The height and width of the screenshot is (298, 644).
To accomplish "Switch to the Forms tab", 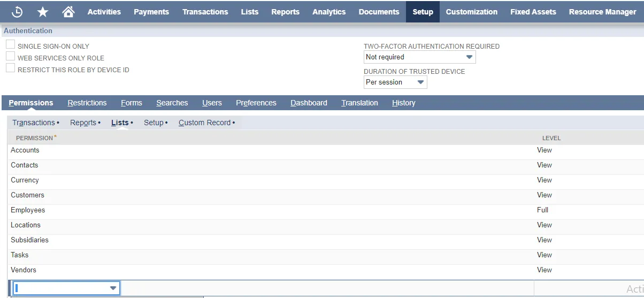I will pyautogui.click(x=132, y=103).
